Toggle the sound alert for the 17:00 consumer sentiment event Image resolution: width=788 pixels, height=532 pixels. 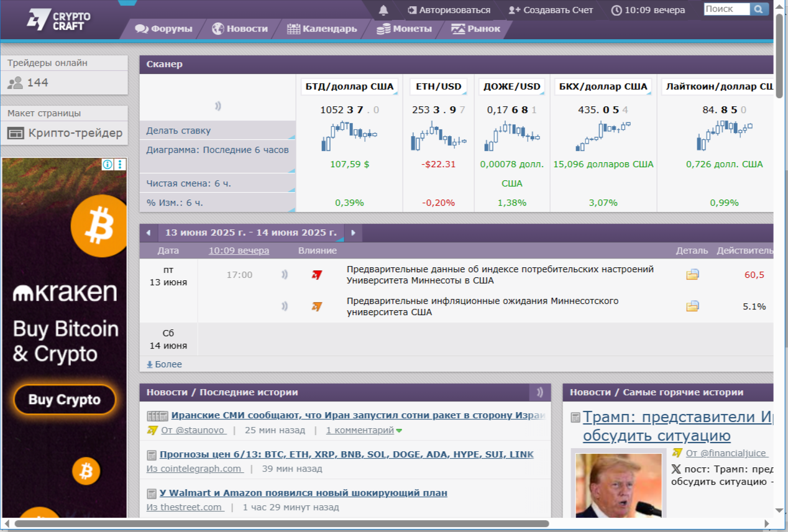pyautogui.click(x=285, y=274)
